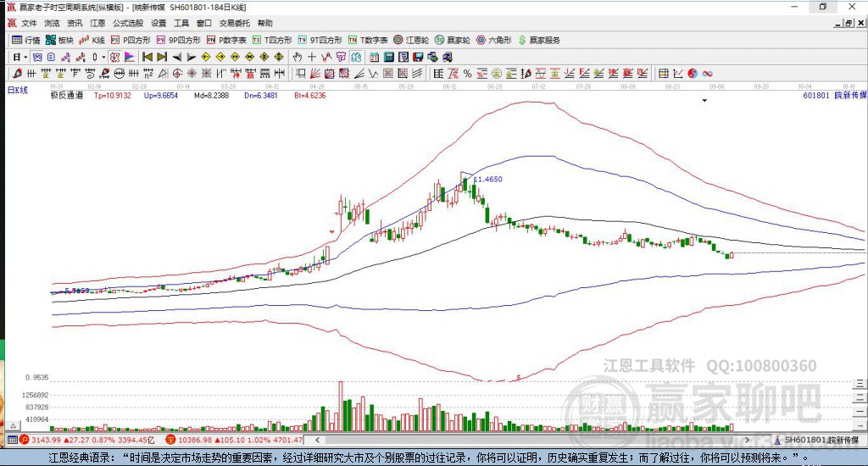This screenshot has height=466, width=868.
Task: Open the P数字表 tool
Action: pos(226,40)
